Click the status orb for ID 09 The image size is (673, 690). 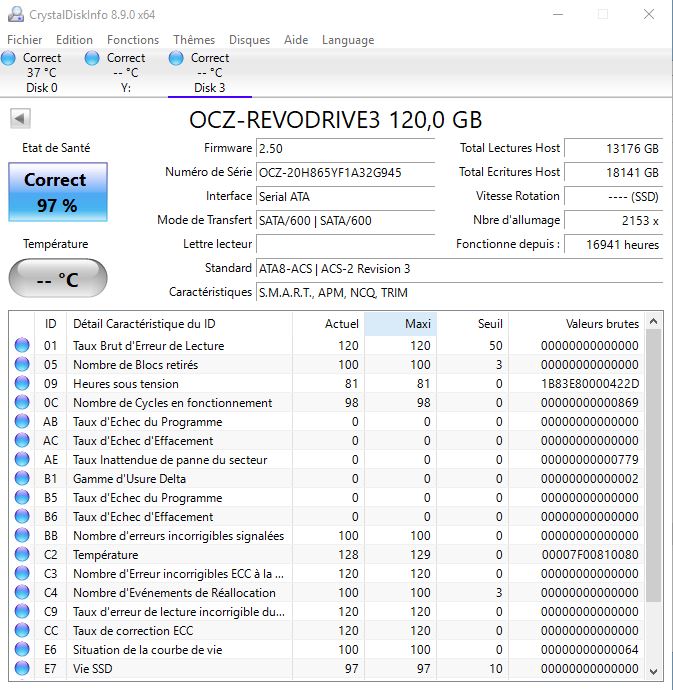[22, 383]
